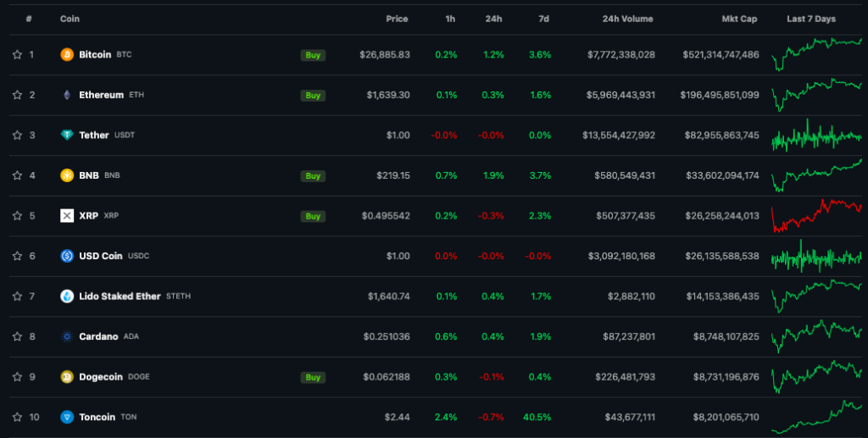868x438 pixels.
Task: Click the Bitcoin coin logo icon
Action: coord(67,55)
